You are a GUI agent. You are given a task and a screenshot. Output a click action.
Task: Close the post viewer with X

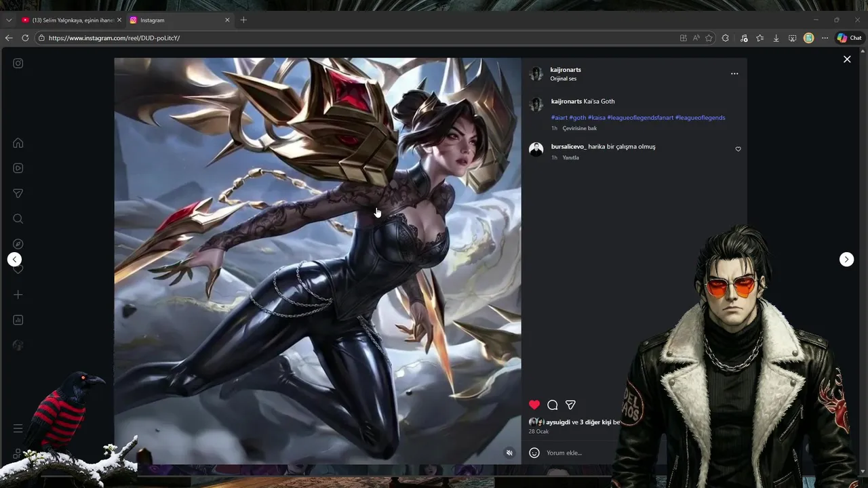[847, 60]
